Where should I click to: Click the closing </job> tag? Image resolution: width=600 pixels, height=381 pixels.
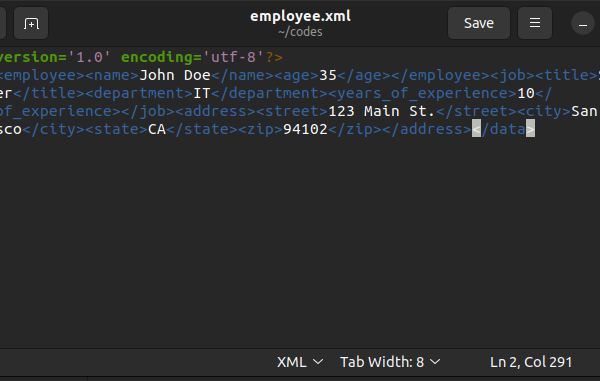(148, 111)
